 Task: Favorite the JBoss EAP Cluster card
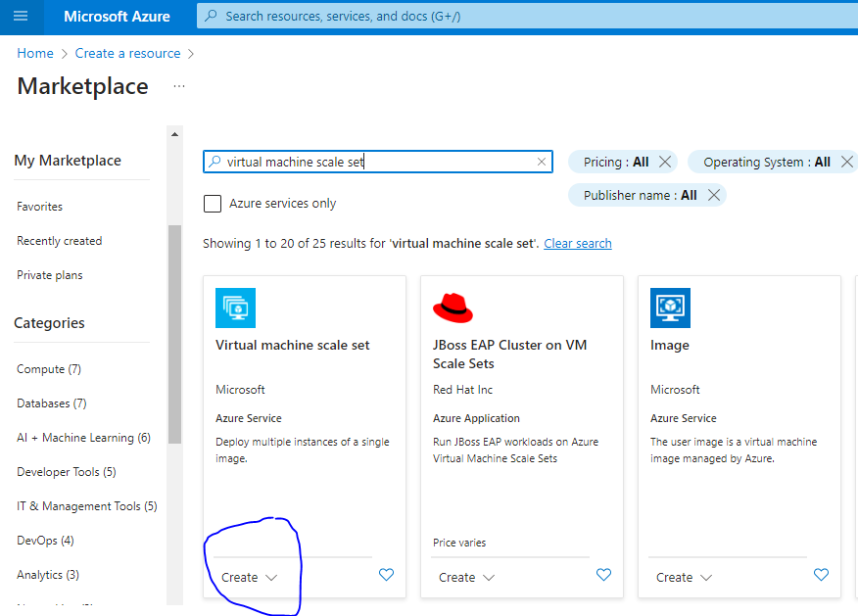click(x=603, y=576)
